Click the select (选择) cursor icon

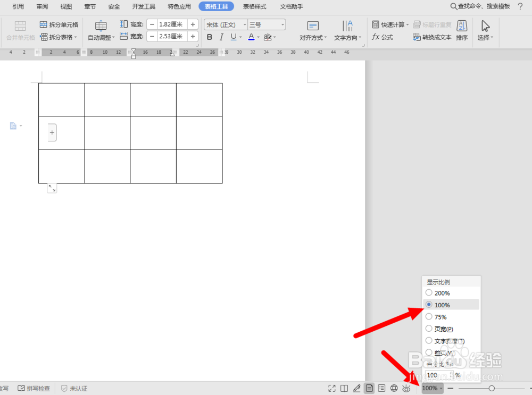pyautogui.click(x=485, y=26)
